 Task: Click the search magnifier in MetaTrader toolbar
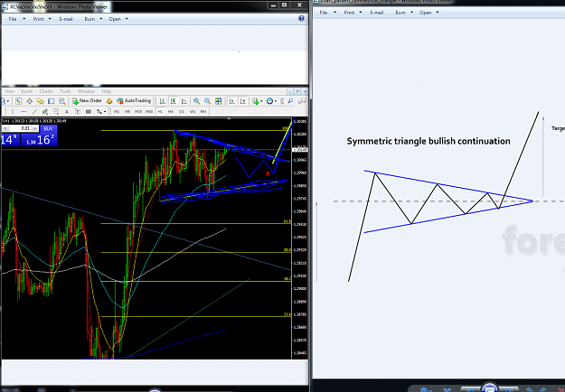[x=290, y=101]
